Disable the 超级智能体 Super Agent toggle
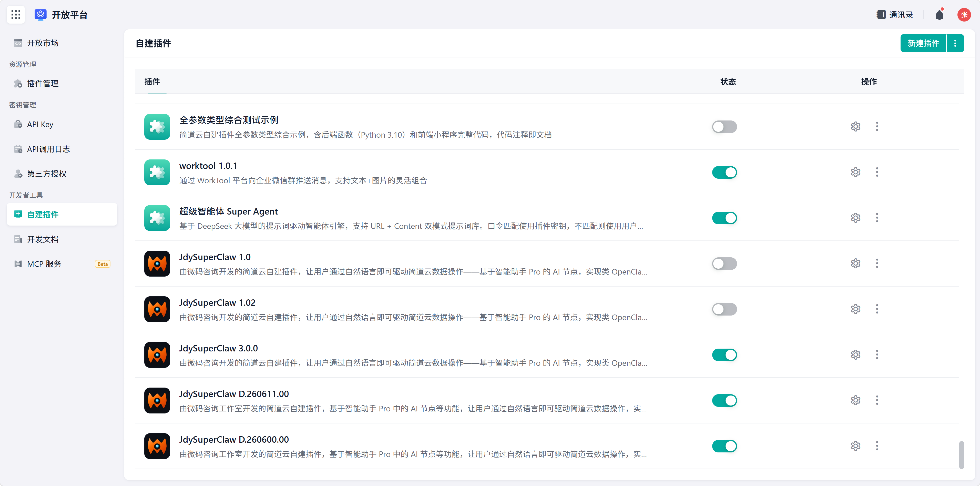980x486 pixels. pyautogui.click(x=724, y=218)
